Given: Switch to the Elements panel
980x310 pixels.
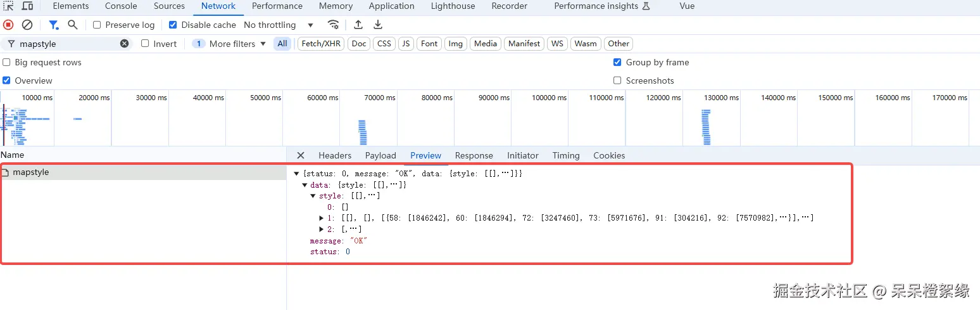Looking at the screenshot, I should 71,6.
